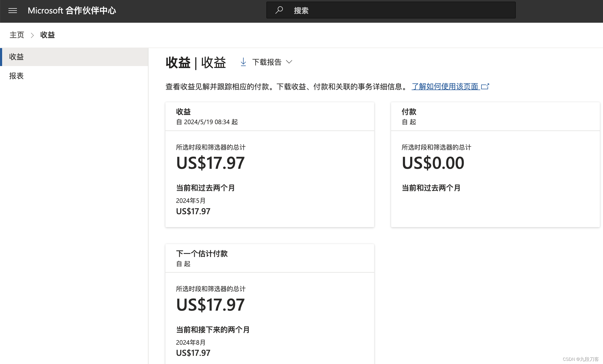Image resolution: width=603 pixels, height=364 pixels.
Task: Click the 下一个估计付款 card header
Action: [x=202, y=254]
